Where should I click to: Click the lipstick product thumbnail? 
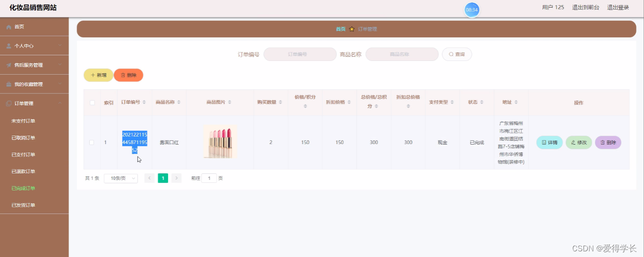pos(220,142)
